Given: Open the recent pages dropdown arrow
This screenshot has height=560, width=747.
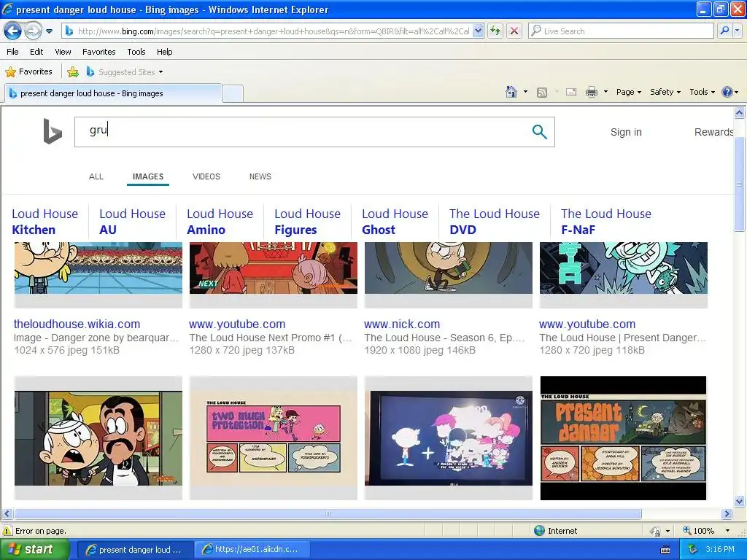Looking at the screenshot, I should 49,31.
